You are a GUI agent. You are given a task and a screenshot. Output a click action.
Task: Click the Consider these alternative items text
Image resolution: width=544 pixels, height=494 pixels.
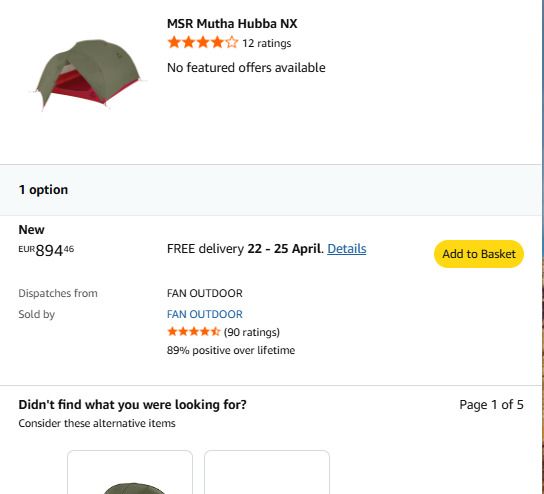point(97,424)
